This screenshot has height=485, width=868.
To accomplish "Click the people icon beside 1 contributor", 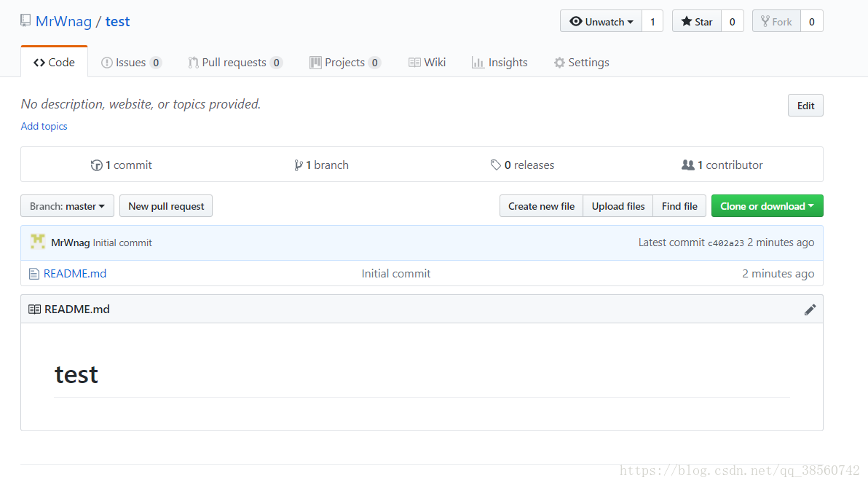I will pyautogui.click(x=688, y=165).
